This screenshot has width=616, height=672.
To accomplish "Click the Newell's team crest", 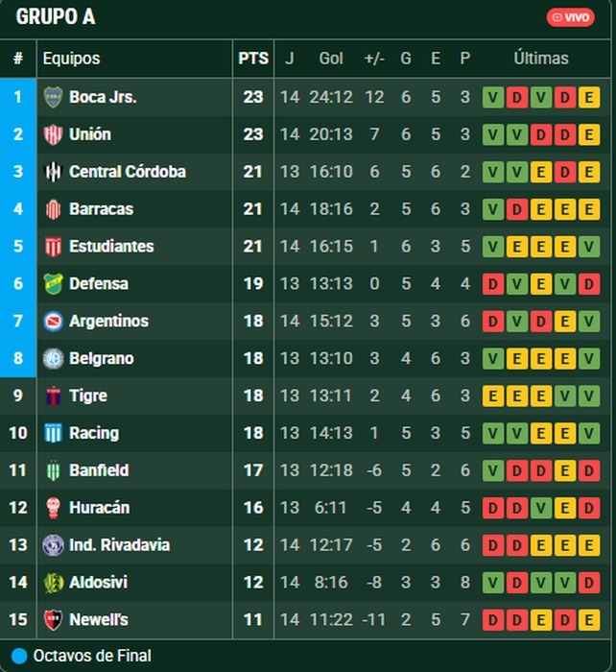I will click(54, 620).
